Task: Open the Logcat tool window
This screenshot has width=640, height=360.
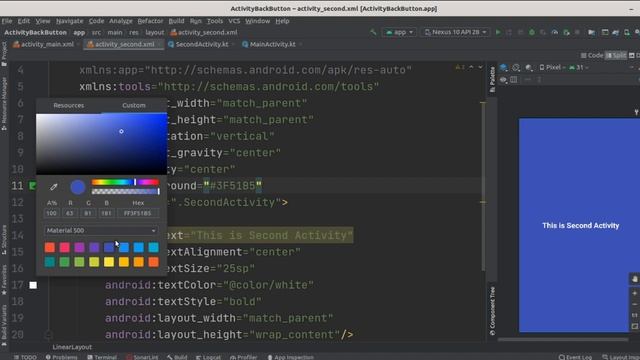Action: tap(208, 357)
